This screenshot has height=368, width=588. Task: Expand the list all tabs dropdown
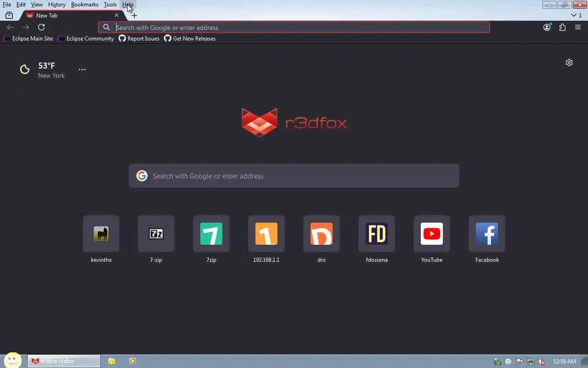(x=576, y=15)
